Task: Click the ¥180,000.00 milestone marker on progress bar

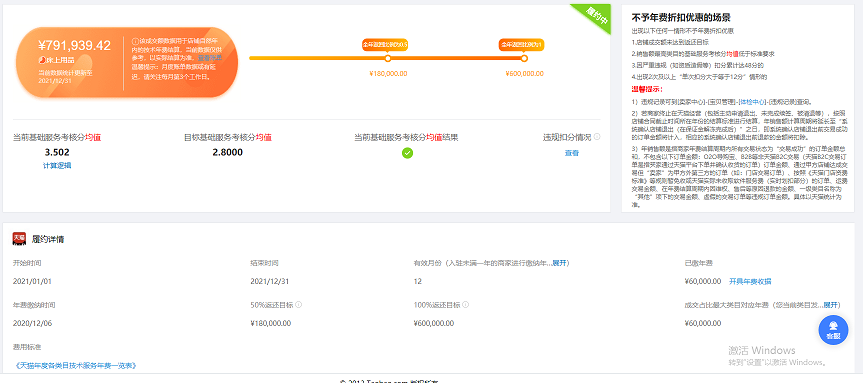Action: (388, 58)
